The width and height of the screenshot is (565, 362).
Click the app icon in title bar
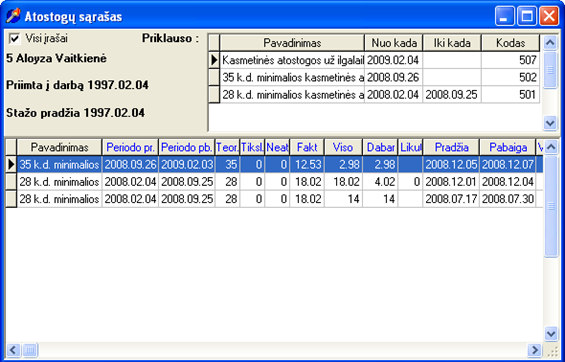tap(13, 16)
